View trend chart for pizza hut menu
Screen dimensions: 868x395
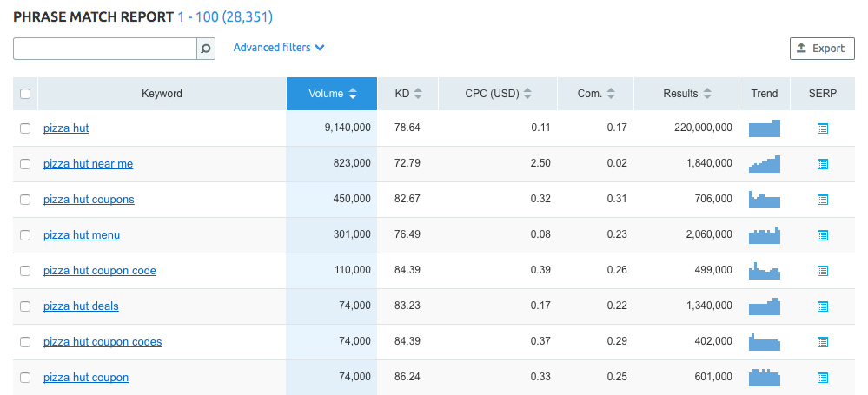[765, 235]
